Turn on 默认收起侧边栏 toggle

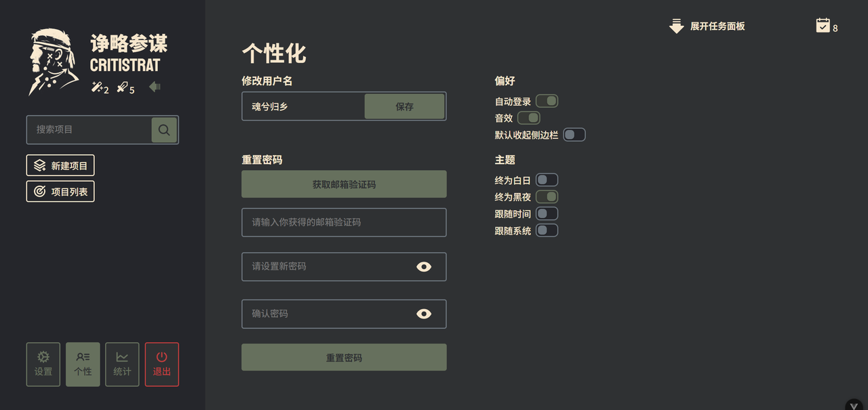(x=574, y=134)
